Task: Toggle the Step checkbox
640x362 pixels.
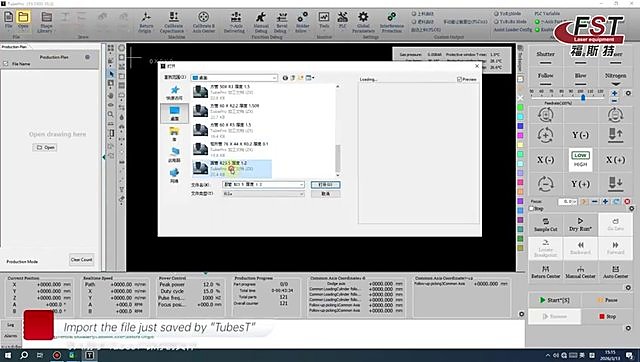Action: click(531, 208)
